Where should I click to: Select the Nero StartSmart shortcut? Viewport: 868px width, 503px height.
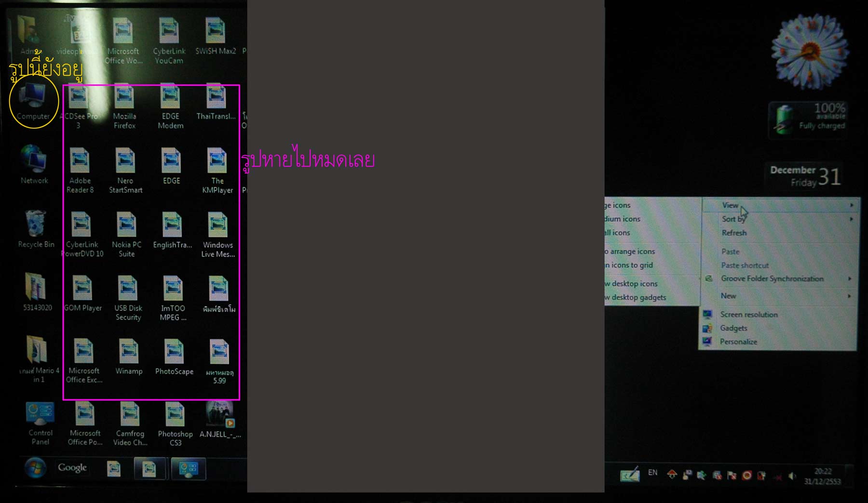tap(125, 171)
